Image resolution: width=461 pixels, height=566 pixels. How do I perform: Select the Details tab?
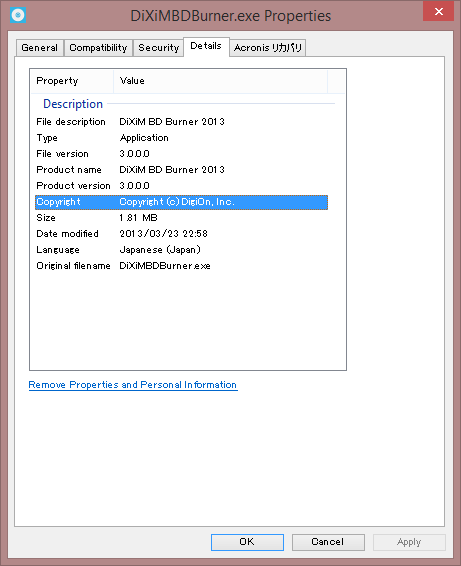206,46
